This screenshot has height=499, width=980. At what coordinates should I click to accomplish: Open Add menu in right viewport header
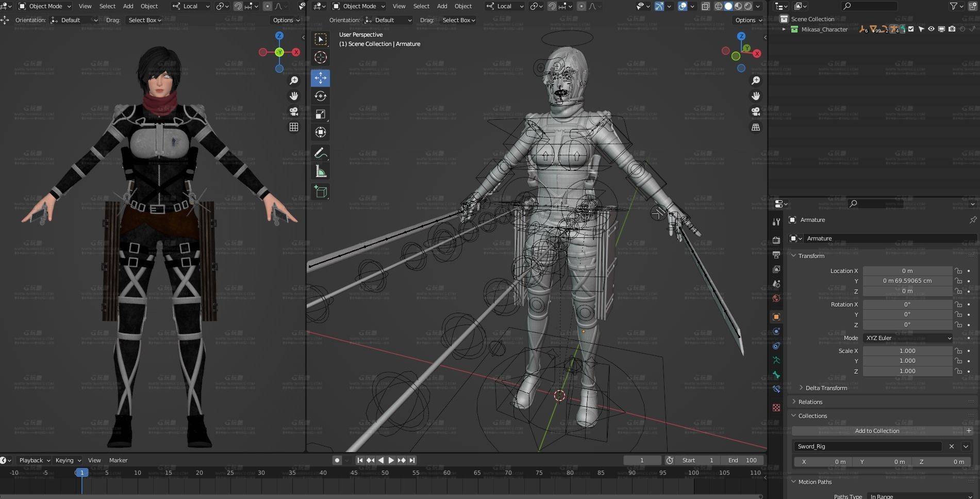pyautogui.click(x=442, y=6)
